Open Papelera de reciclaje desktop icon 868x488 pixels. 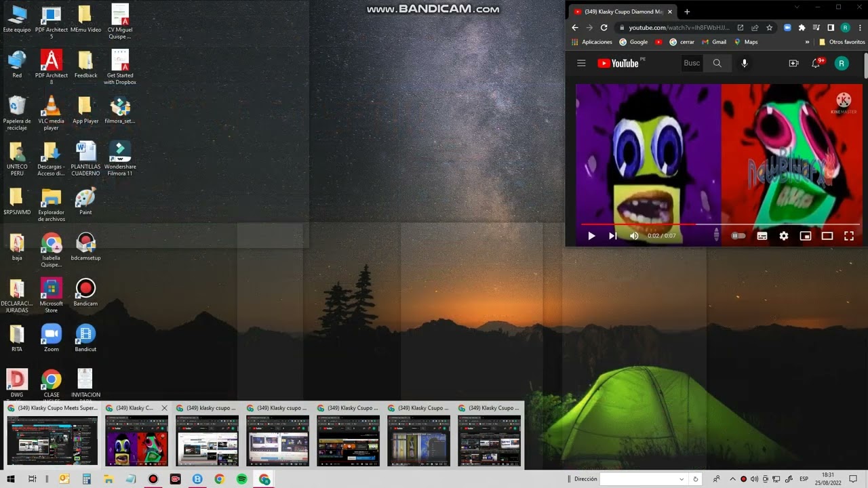tap(17, 113)
